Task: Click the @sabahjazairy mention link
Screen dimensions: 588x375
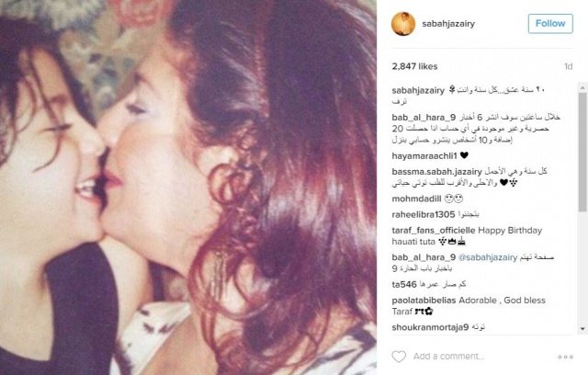Action: coord(488,257)
